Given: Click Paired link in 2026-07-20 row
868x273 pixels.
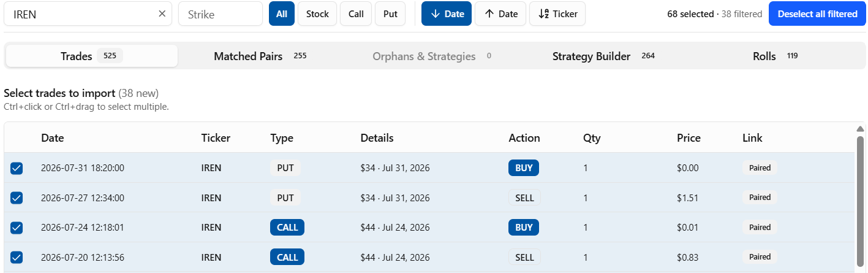Looking at the screenshot, I should click(x=760, y=257).
